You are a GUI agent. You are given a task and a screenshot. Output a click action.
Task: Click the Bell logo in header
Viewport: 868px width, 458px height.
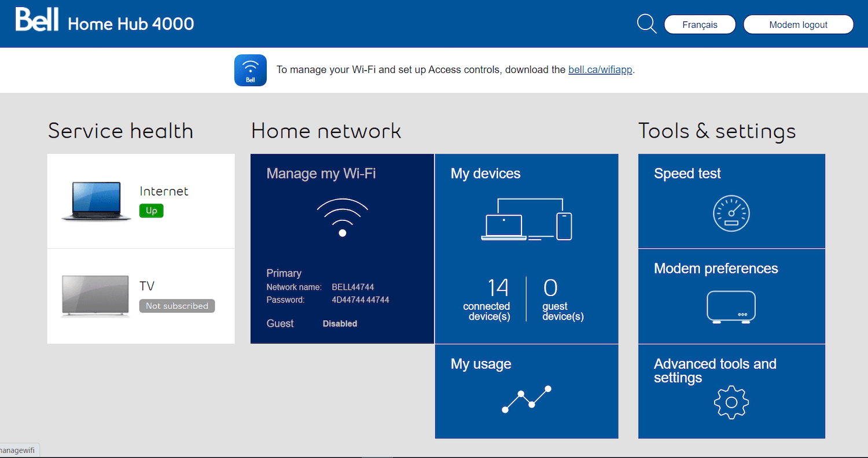37,21
